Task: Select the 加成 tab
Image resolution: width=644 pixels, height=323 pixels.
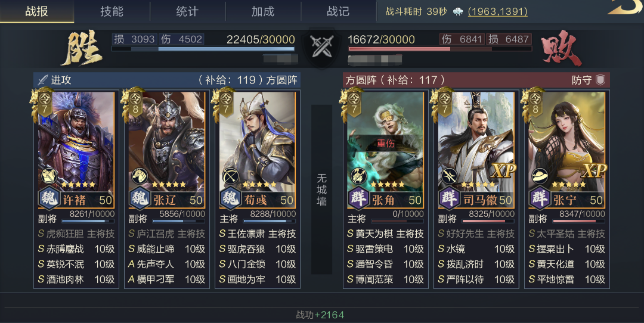Action: (x=263, y=11)
